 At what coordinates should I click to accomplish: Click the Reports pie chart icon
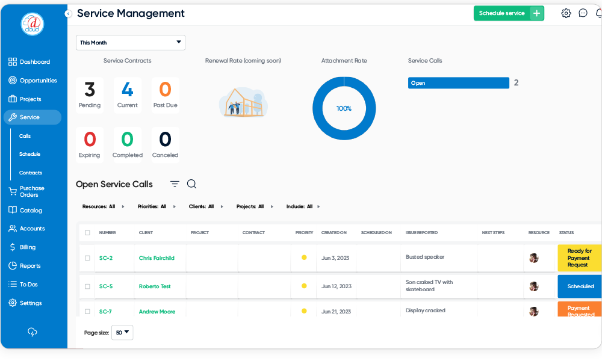tap(13, 266)
